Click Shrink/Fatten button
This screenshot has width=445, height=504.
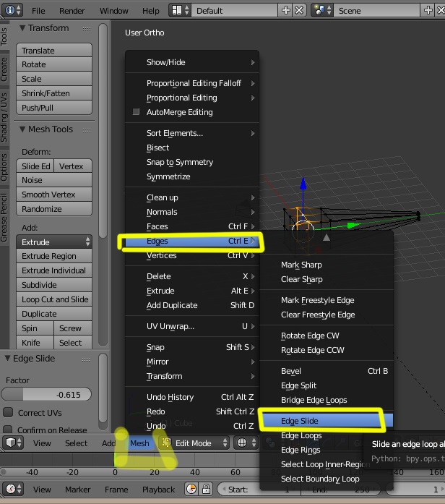[54, 93]
